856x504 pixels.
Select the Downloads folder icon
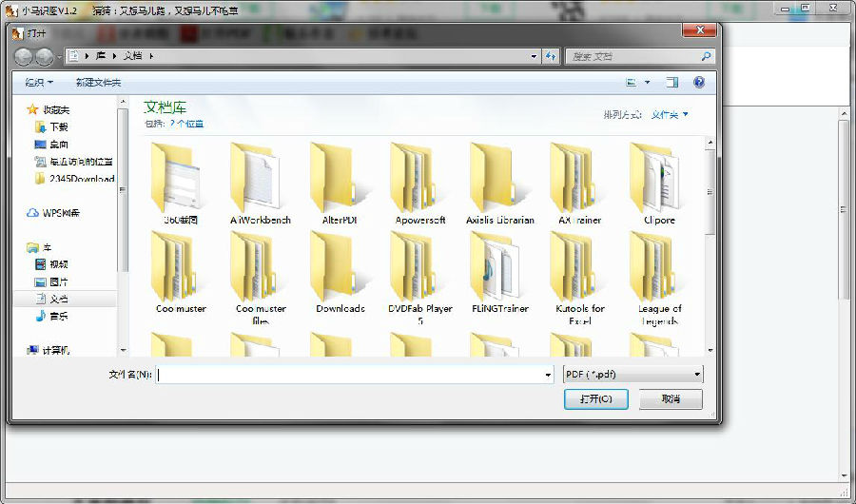click(340, 271)
